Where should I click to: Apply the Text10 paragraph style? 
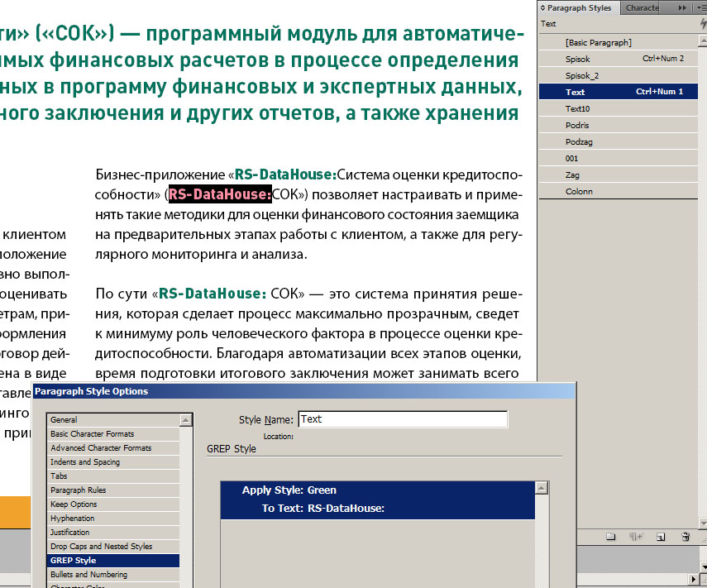(x=619, y=108)
